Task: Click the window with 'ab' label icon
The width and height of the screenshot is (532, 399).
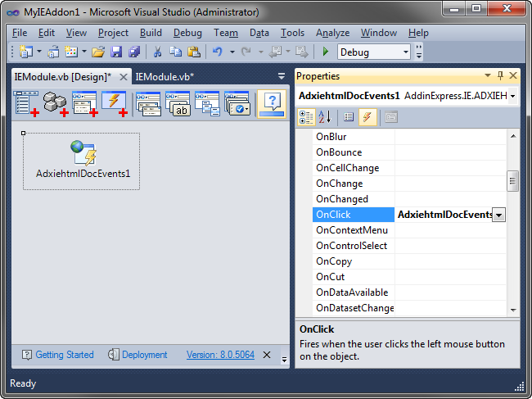Action: pyautogui.click(x=178, y=104)
